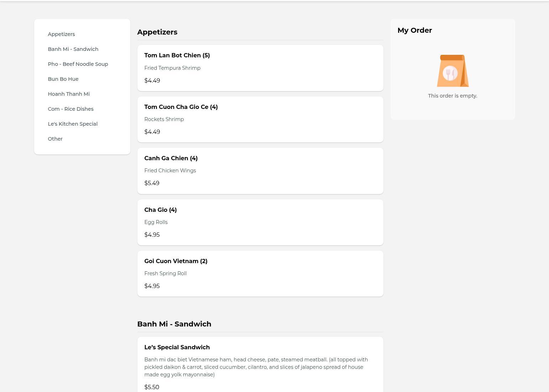549x392 pixels.
Task: Click the Fresh Spring Roll description text
Action: (166, 273)
